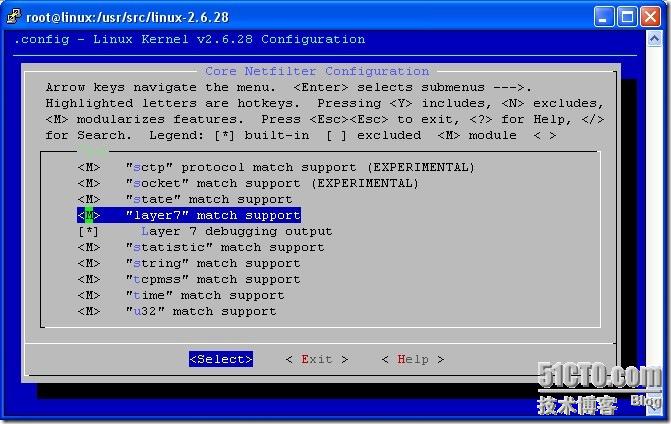Click the PuTTY icon in title bar
This screenshot has height=424, width=671.
click(13, 16)
